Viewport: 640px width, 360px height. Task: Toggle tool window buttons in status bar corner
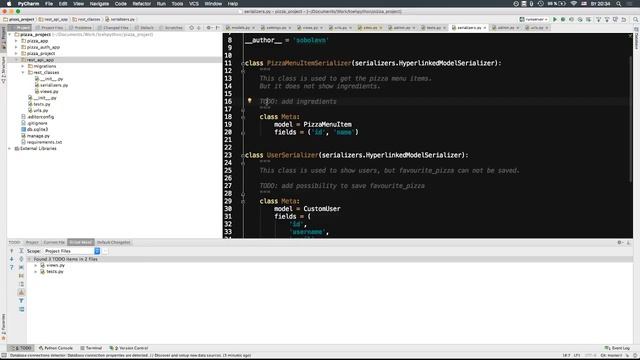coord(4,356)
